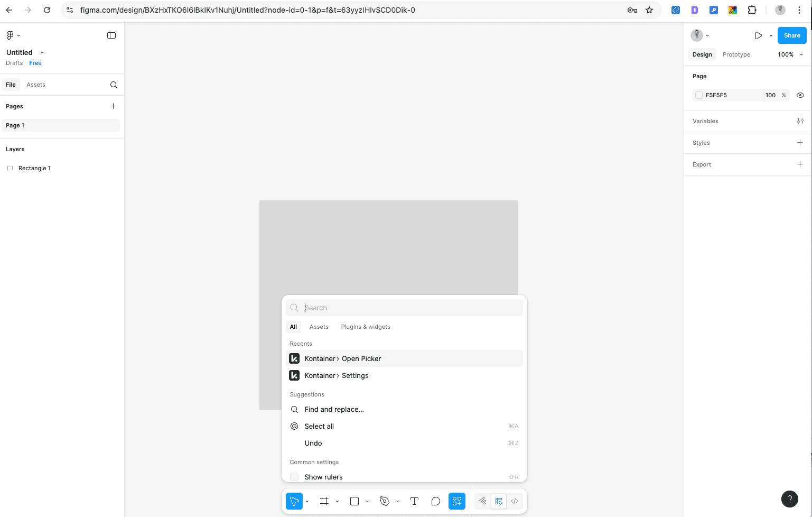This screenshot has height=517, width=812.
Task: Select the Rectangle shape tool
Action: (354, 501)
